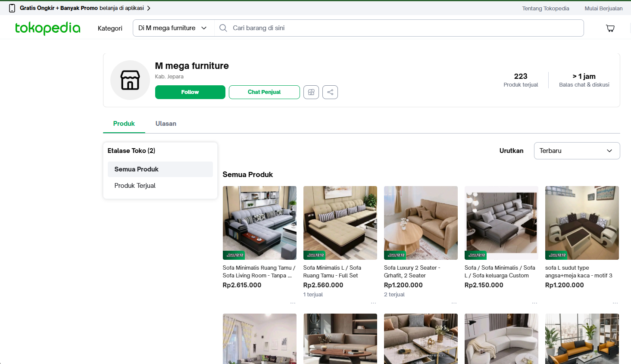Click the search magnifier icon
Image resolution: width=631 pixels, height=364 pixels.
tap(223, 28)
